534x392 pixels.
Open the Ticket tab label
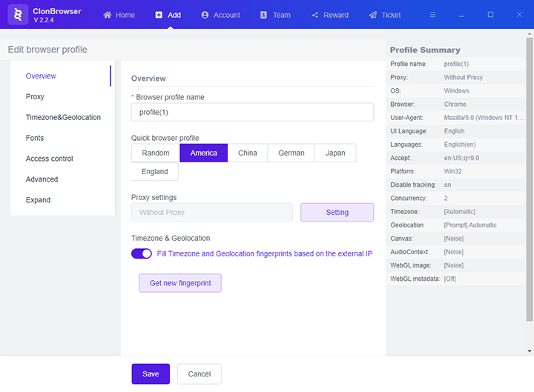point(391,15)
